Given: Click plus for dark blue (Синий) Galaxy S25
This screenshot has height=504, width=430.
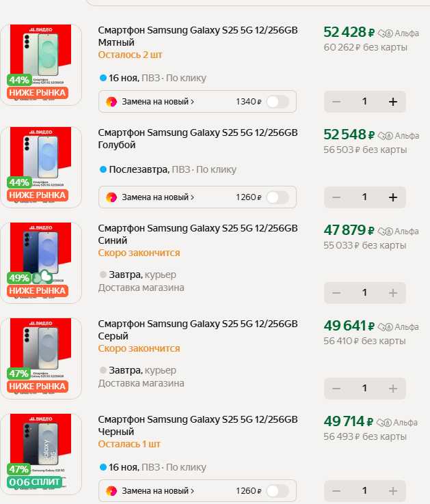Looking at the screenshot, I should pyautogui.click(x=392, y=293).
